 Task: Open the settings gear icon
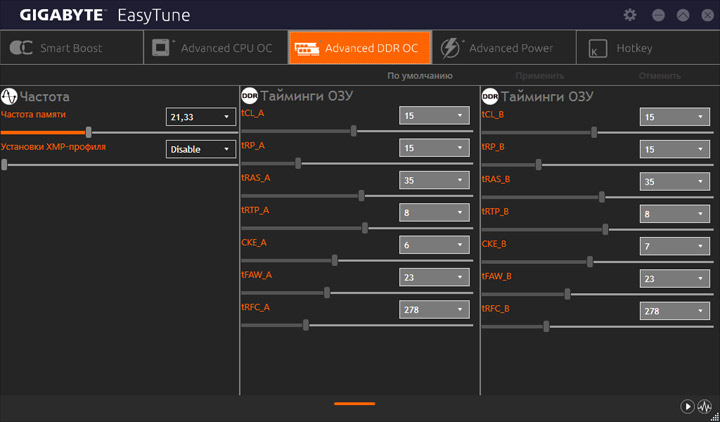coord(630,15)
